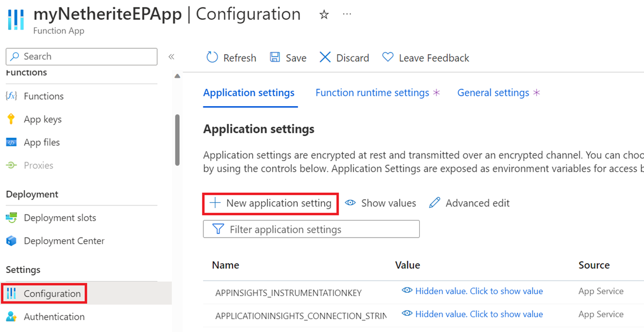This screenshot has height=332, width=644.
Task: Open the Deployment Center
Action: (x=64, y=240)
